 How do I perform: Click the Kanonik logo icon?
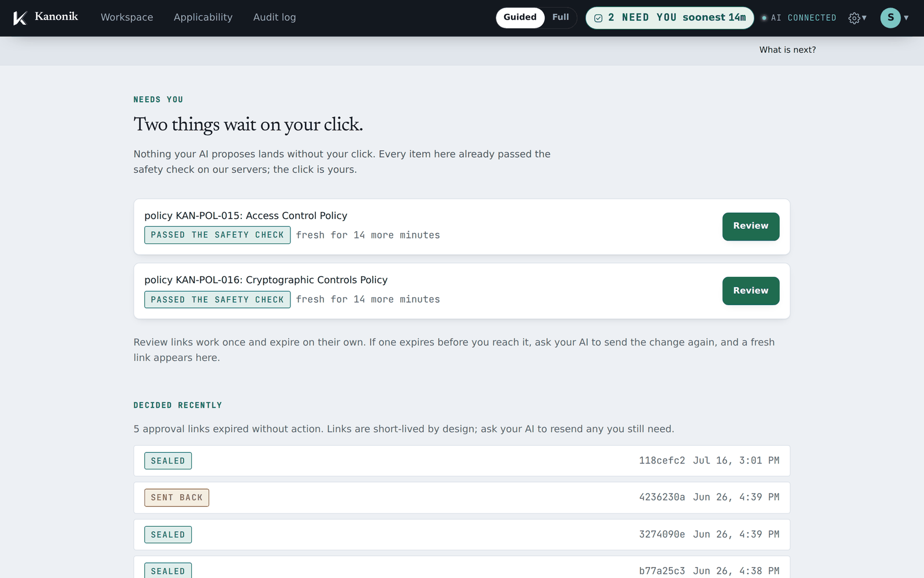pyautogui.click(x=20, y=18)
